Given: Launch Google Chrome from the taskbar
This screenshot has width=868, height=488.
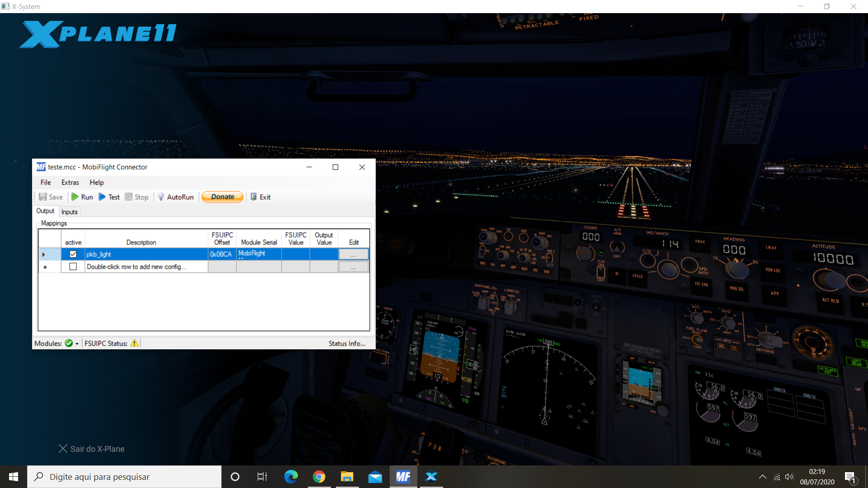Looking at the screenshot, I should point(319,477).
